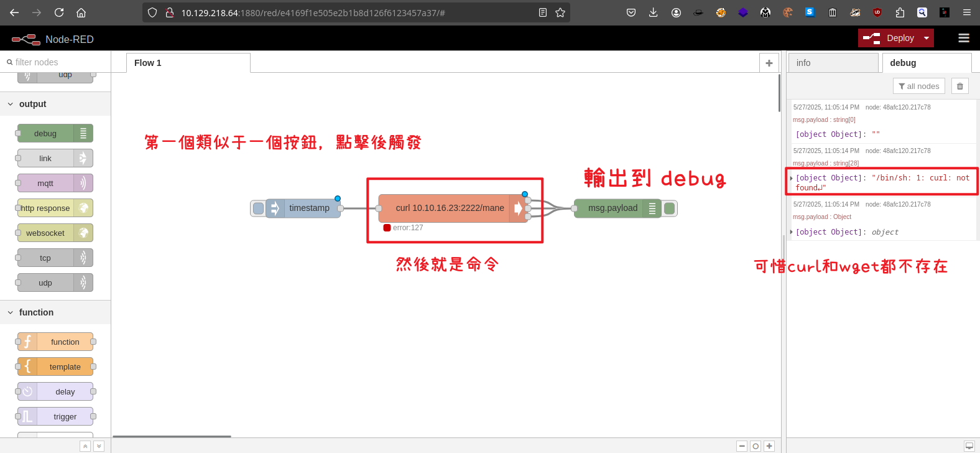Click the canvas vertical scrollbar

point(779,93)
